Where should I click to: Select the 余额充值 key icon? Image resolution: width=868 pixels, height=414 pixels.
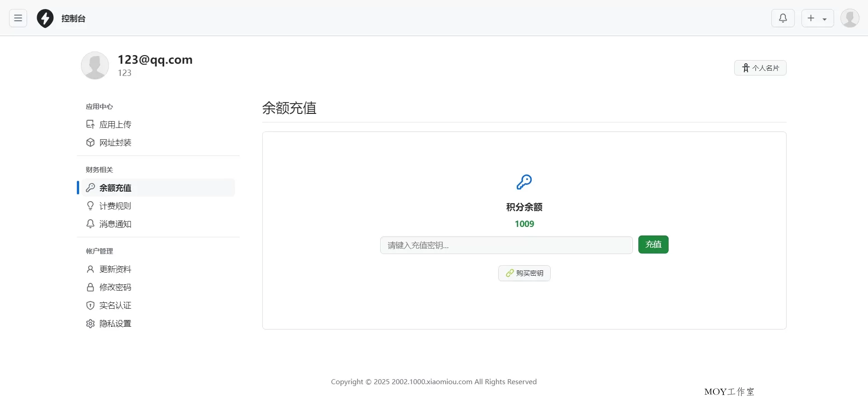click(x=90, y=188)
